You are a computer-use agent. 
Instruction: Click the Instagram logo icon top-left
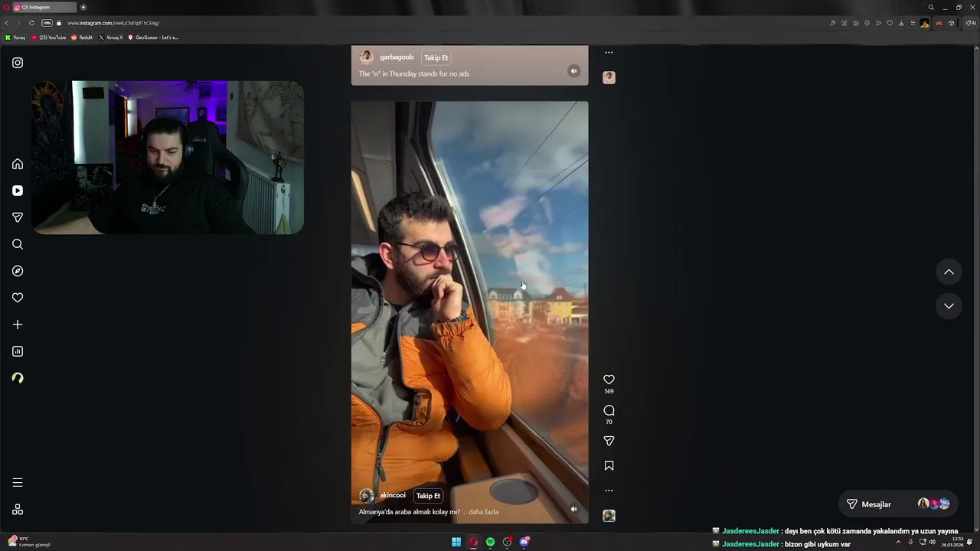(x=18, y=63)
